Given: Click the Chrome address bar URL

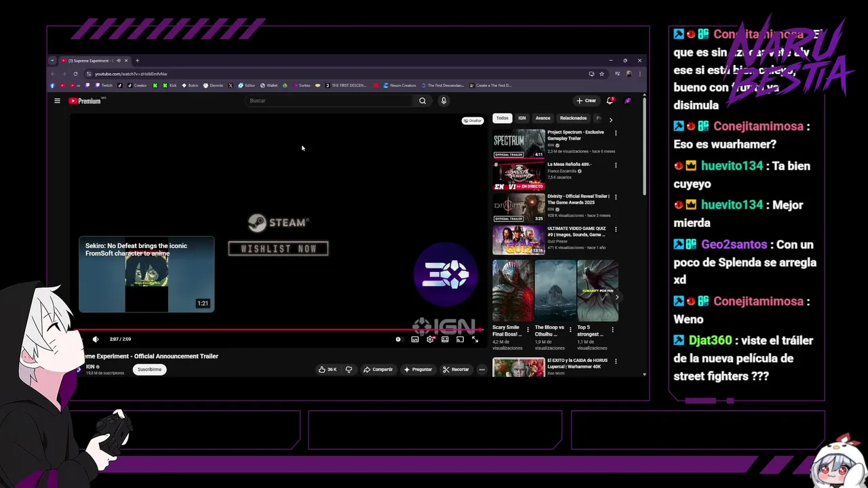Looking at the screenshot, I should click(x=131, y=74).
